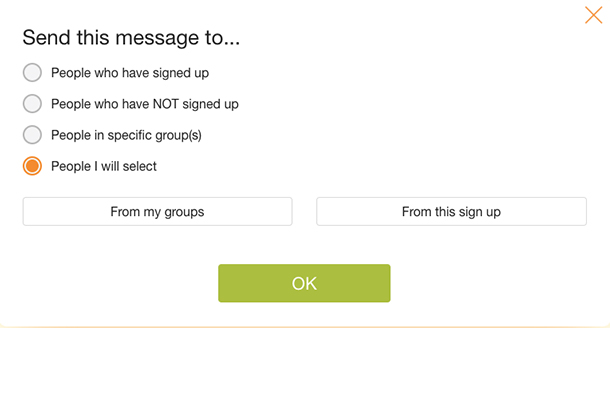
Task: Open the 'From my groups' selector
Action: 157,212
